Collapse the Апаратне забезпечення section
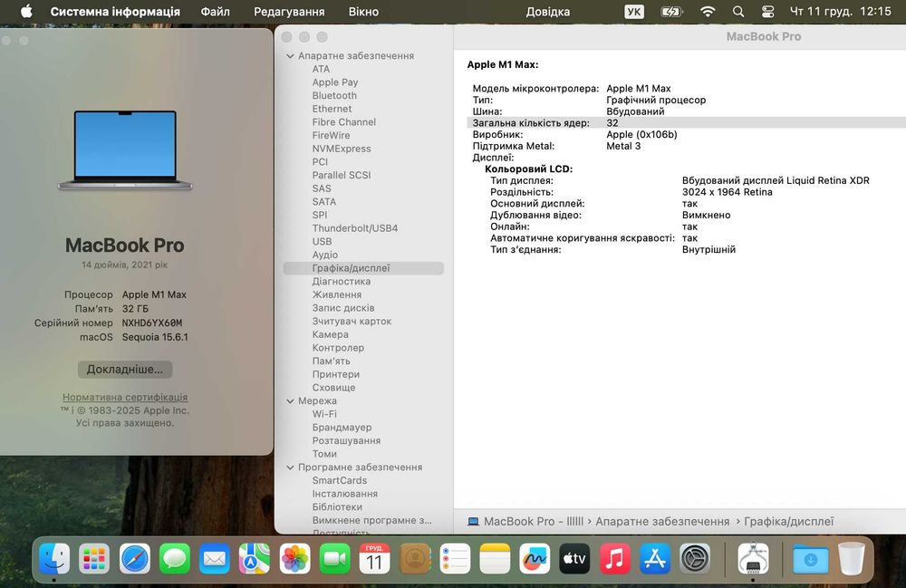Viewport: 906px width, 588px height. point(290,56)
